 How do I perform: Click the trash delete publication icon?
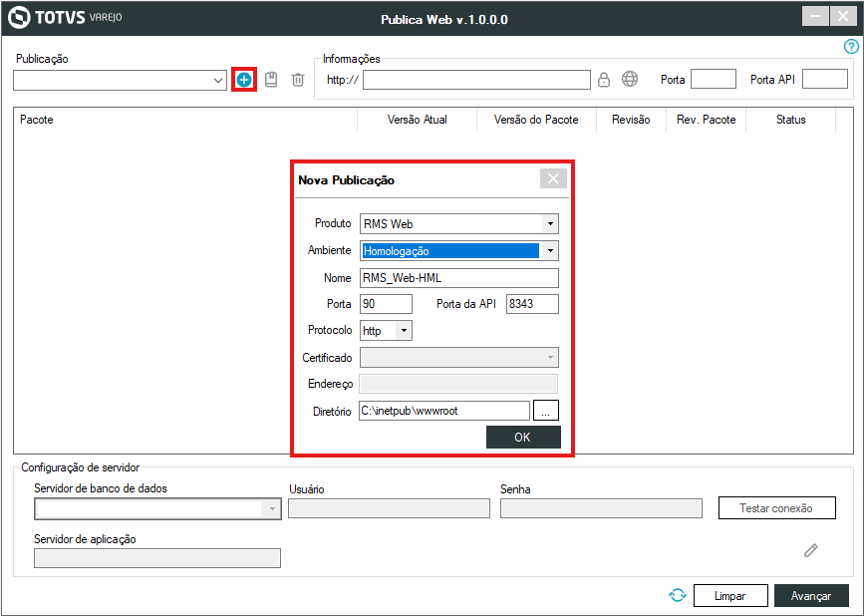click(298, 80)
